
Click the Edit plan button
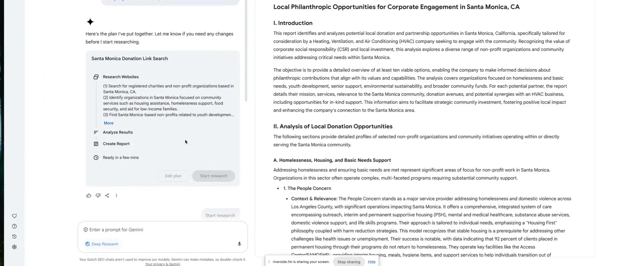173,176
